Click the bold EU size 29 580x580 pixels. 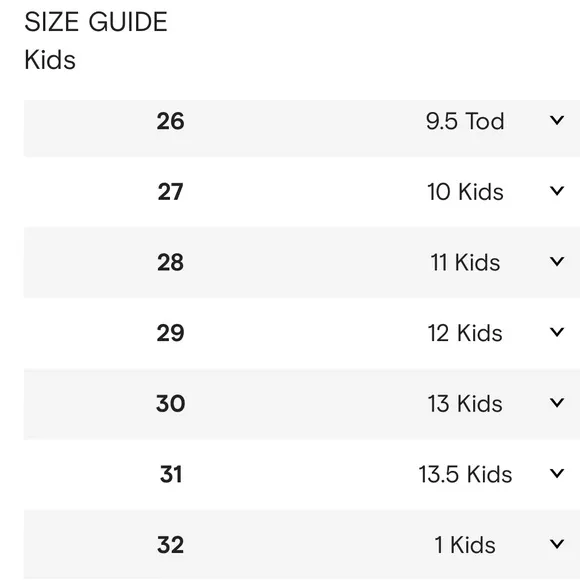coord(170,333)
